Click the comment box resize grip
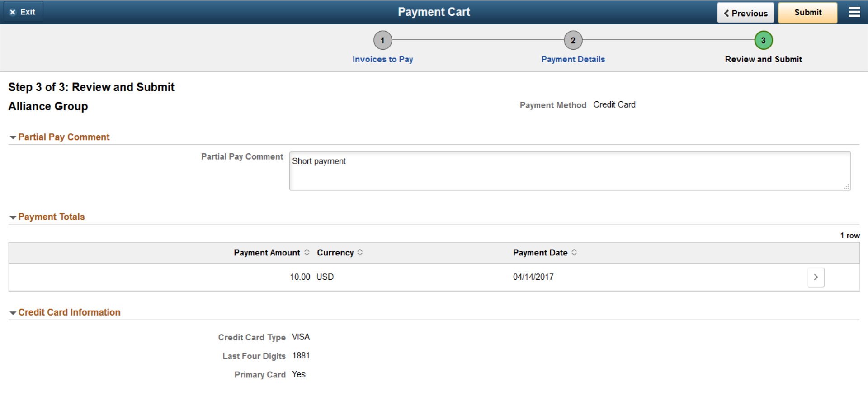868x396 pixels. pyautogui.click(x=847, y=186)
